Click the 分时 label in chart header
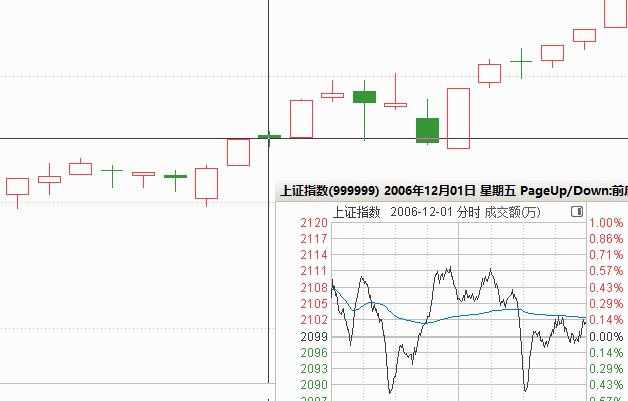Viewport: 628px width, 401px height. [x=468, y=212]
